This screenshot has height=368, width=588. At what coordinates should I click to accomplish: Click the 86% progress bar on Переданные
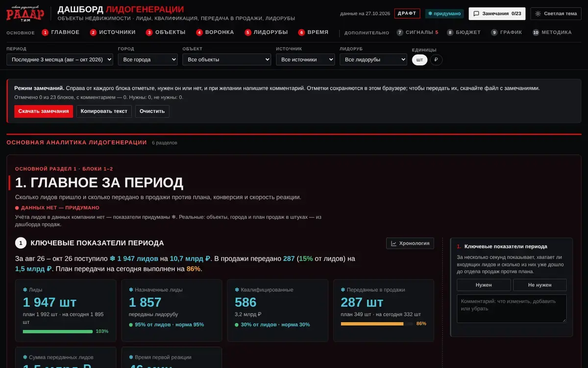tap(376, 324)
